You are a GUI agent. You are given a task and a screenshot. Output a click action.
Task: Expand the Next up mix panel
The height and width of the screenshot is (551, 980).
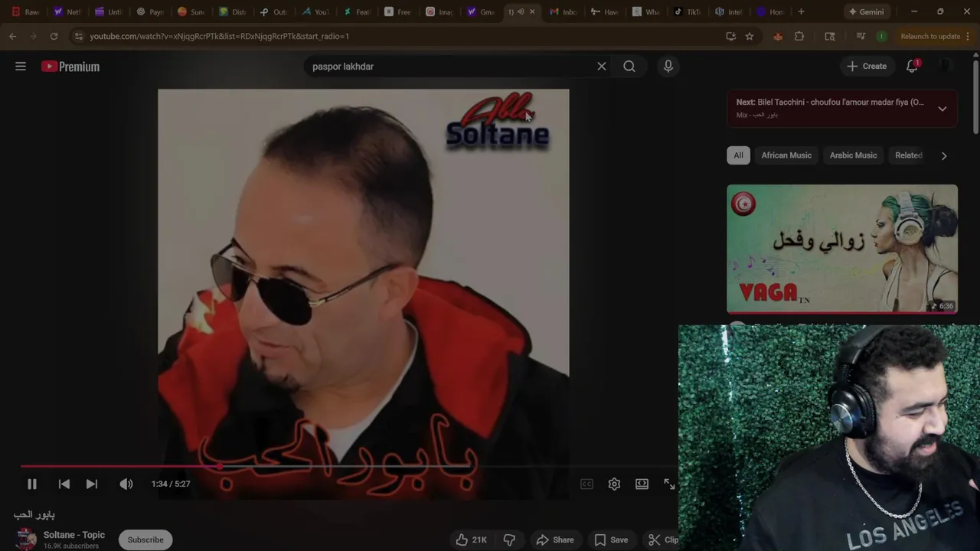click(942, 109)
